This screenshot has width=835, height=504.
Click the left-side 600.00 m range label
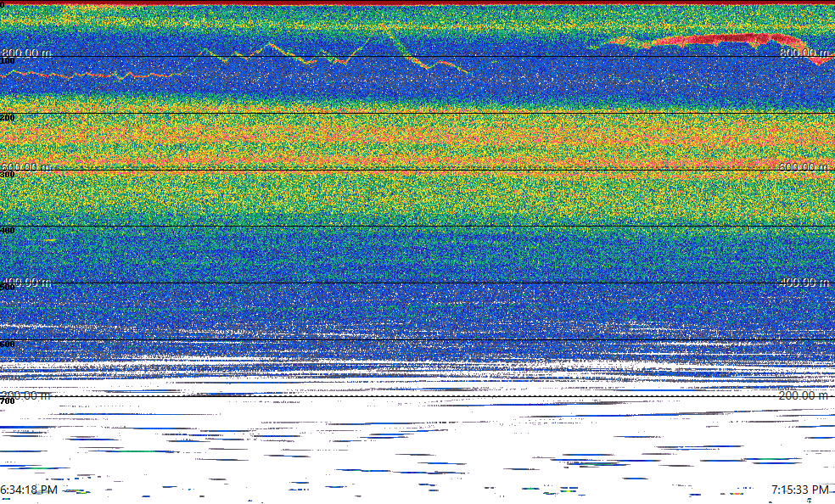(26, 167)
